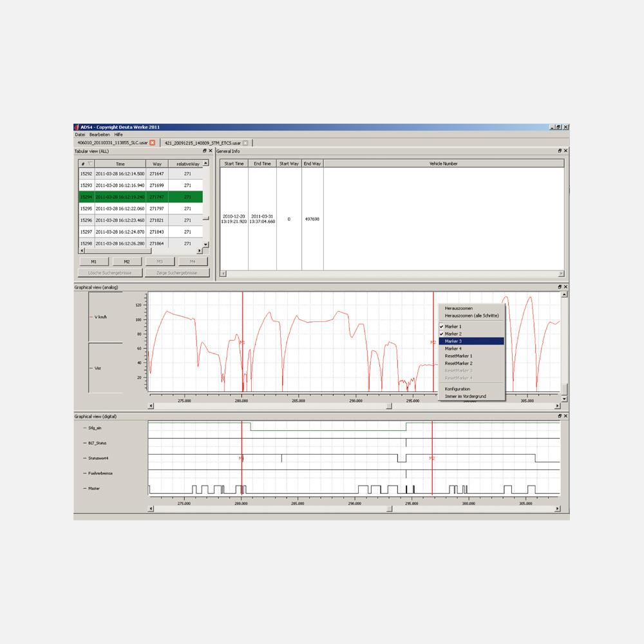Screen dimensions: 644x644
Task: Click the End Time column header
Action: [262, 164]
